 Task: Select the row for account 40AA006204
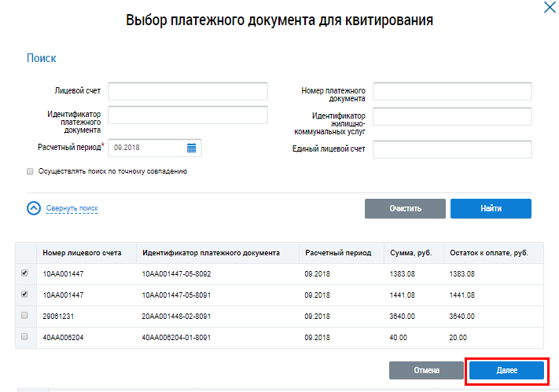pyautogui.click(x=24, y=336)
